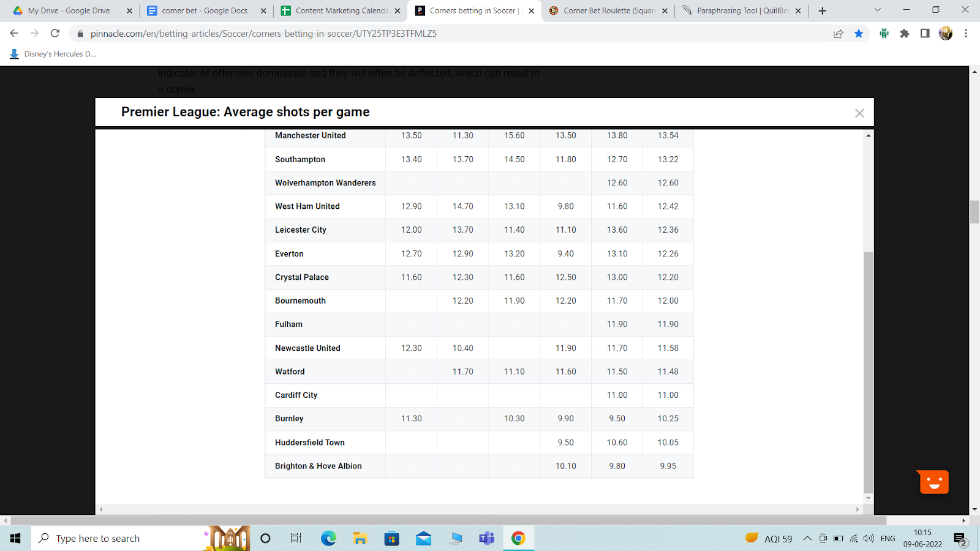Select the Manchester United row name

[310, 135]
